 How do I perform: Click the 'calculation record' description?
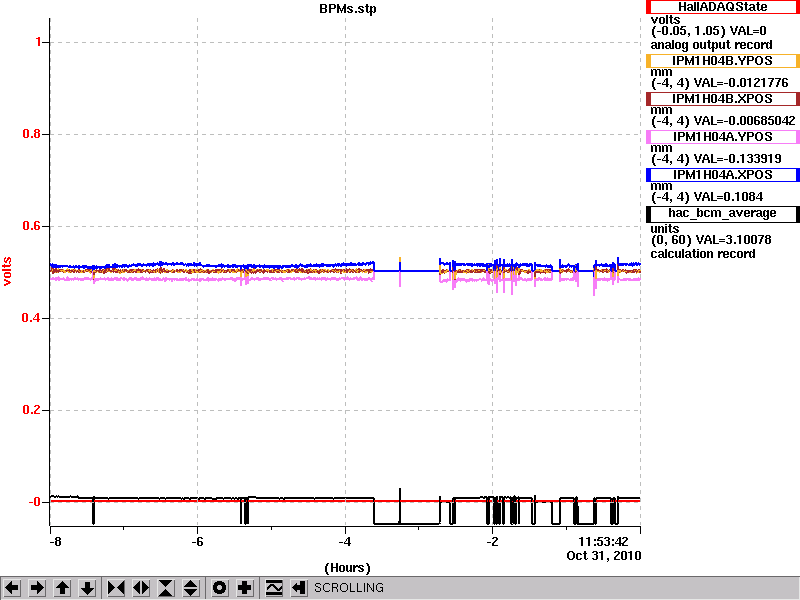[703, 254]
